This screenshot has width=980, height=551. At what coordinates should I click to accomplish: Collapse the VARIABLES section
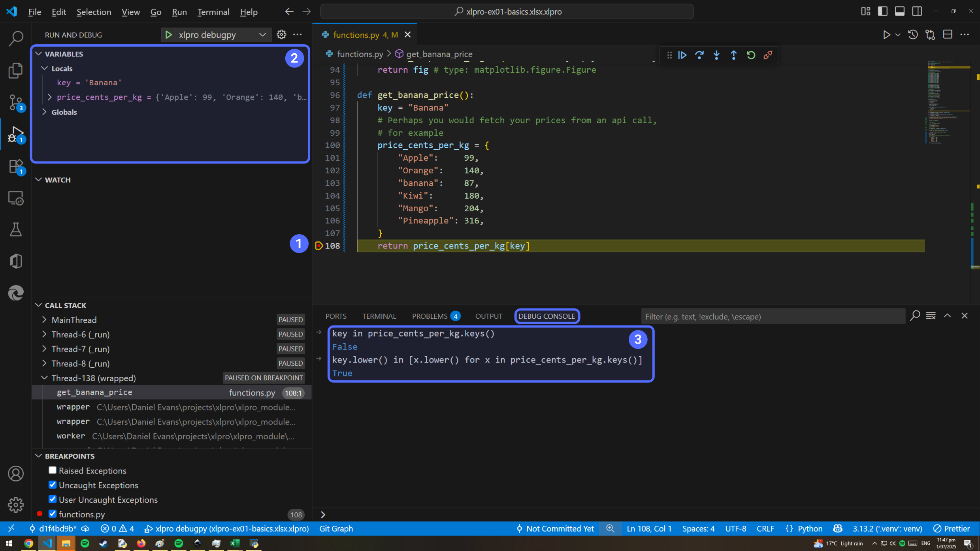click(x=39, y=54)
